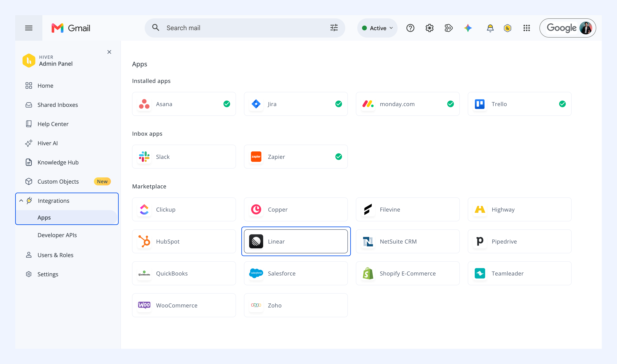Screen dimensions: 617x364
Task: Click the Hiver hexagon icon in toolbar
Action: tap(507, 28)
